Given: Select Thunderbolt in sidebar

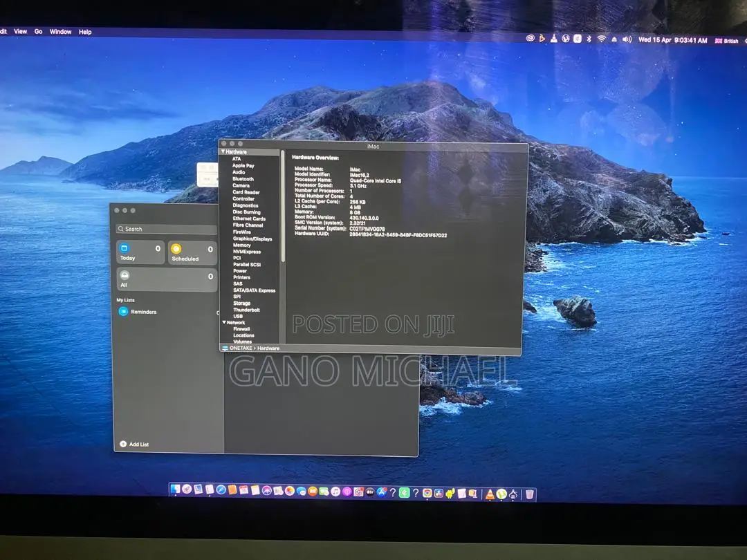Looking at the screenshot, I should click(x=246, y=310).
